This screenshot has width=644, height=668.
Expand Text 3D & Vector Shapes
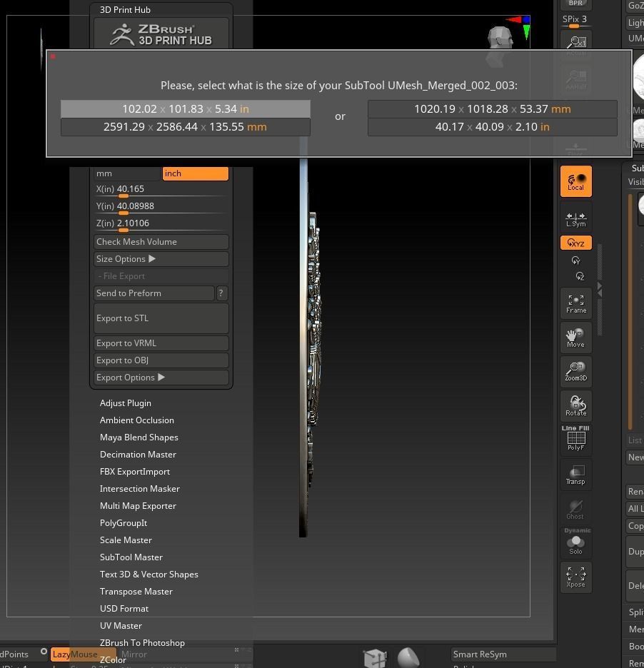point(149,575)
